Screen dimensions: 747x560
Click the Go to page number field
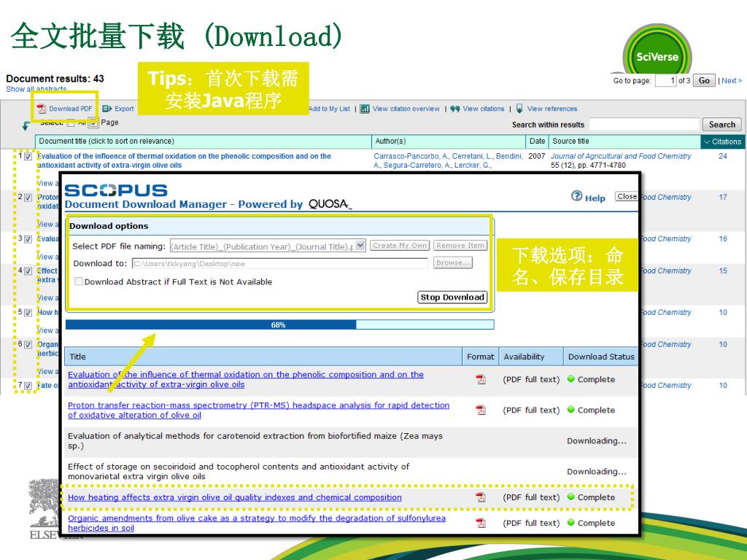[x=665, y=80]
